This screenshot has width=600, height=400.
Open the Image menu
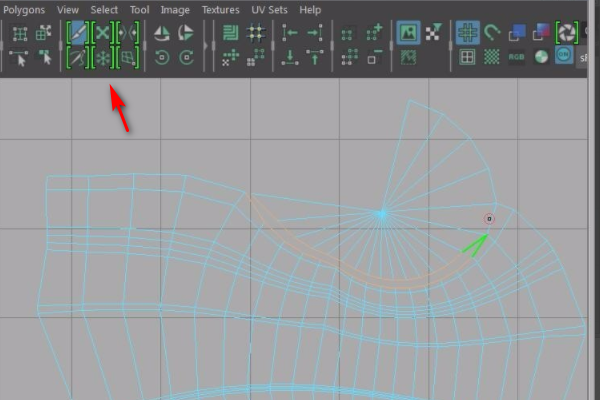[175, 10]
